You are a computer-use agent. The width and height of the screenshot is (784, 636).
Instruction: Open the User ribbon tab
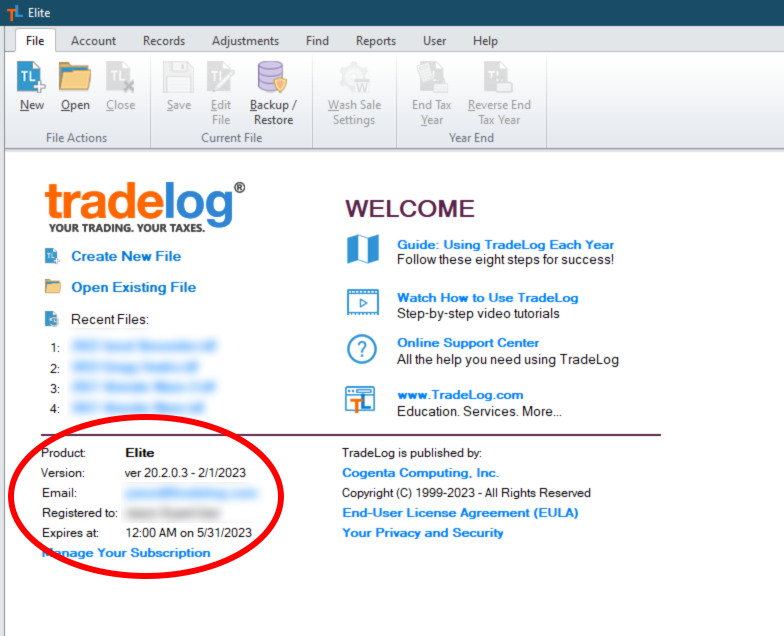(x=434, y=40)
